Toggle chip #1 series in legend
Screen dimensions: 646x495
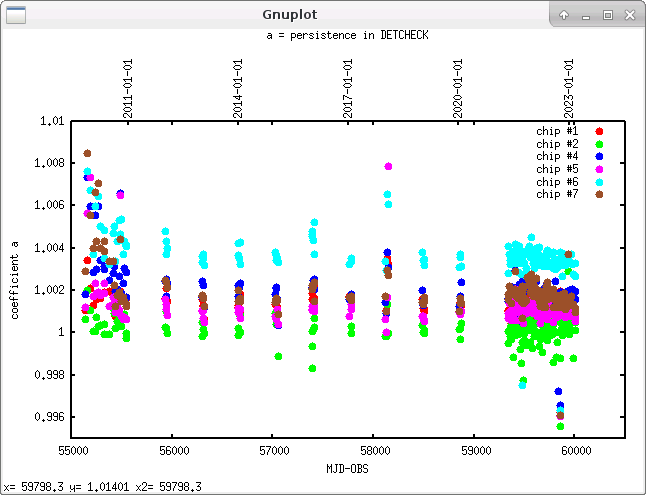click(x=558, y=131)
